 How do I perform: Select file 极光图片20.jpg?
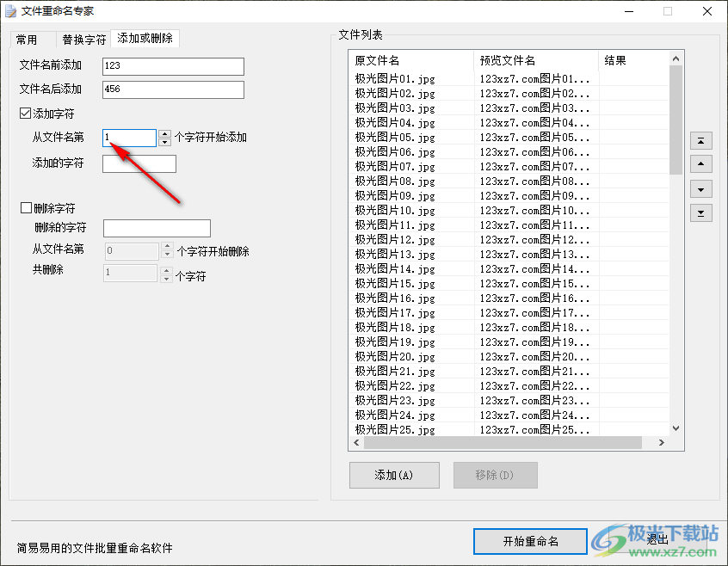tap(395, 357)
